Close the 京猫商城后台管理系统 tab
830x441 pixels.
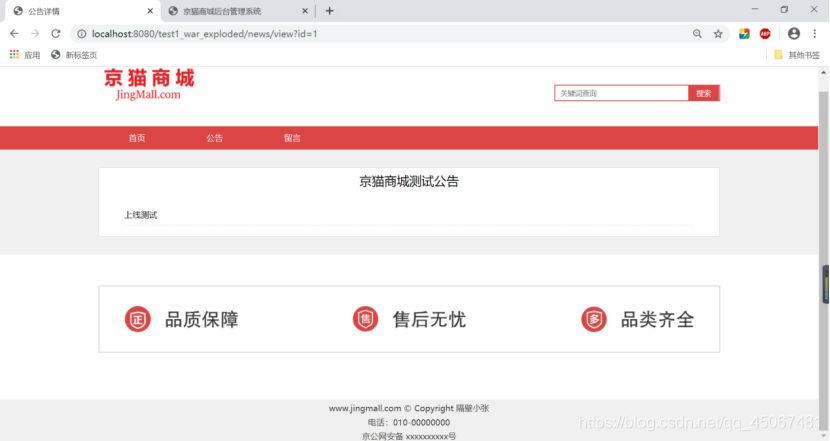tap(304, 11)
